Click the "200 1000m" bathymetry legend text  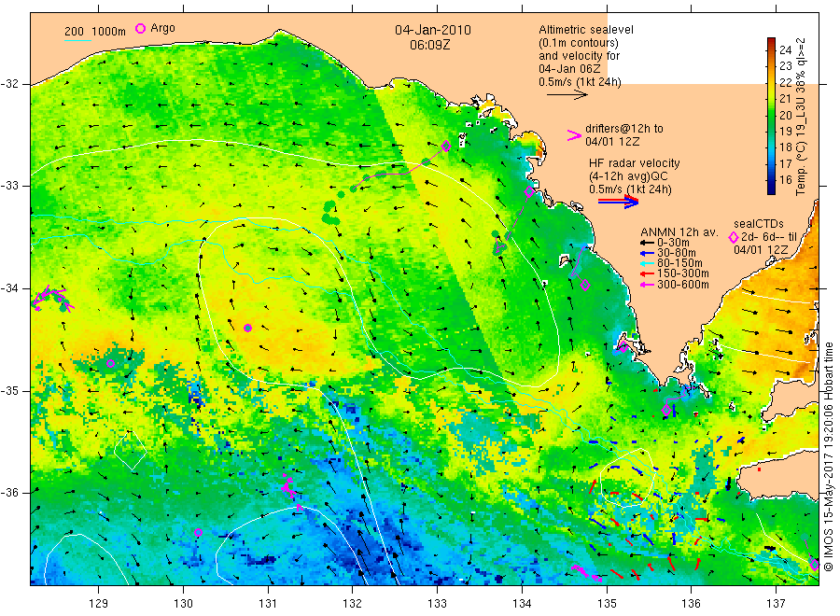[x=95, y=31]
